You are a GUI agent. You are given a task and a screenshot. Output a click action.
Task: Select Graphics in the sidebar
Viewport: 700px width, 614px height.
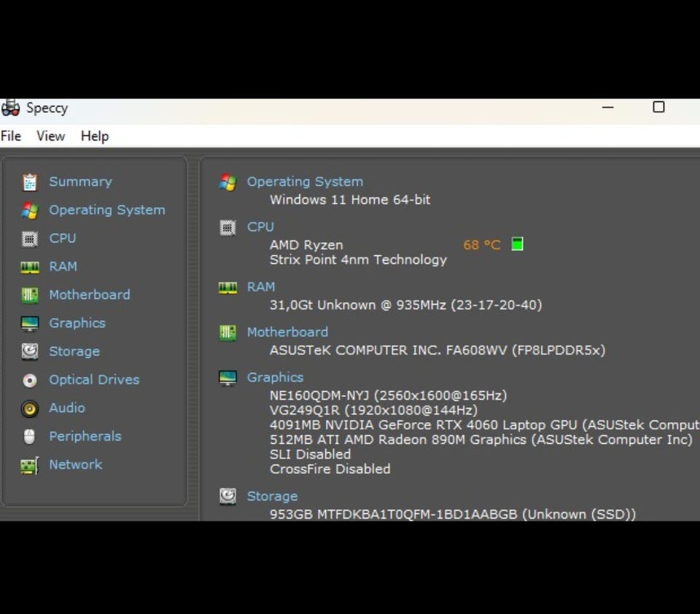pos(77,323)
